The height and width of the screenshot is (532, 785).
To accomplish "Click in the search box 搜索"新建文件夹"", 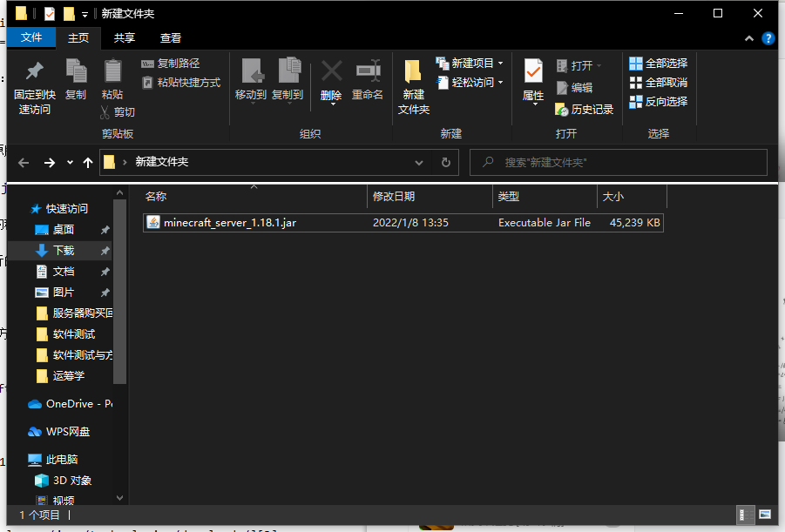I will (x=619, y=162).
